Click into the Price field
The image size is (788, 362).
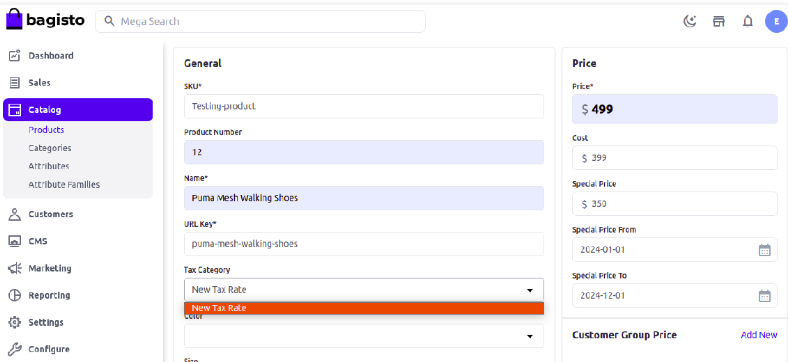click(x=675, y=109)
